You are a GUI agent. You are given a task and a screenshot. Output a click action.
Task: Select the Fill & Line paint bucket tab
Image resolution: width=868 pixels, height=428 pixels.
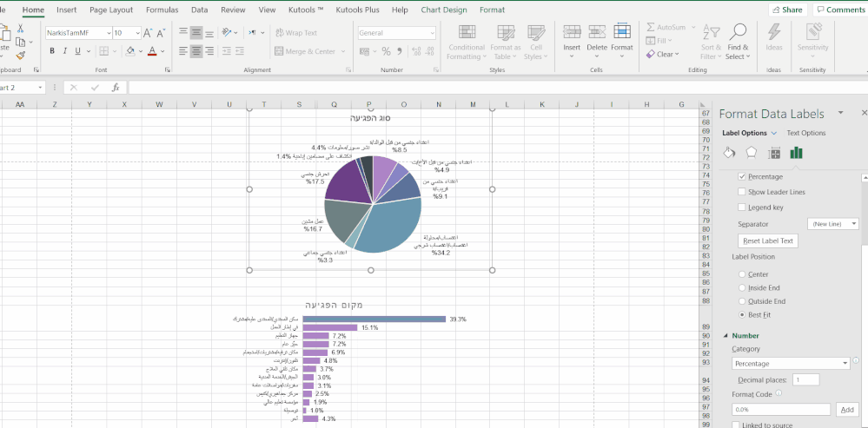tap(729, 153)
